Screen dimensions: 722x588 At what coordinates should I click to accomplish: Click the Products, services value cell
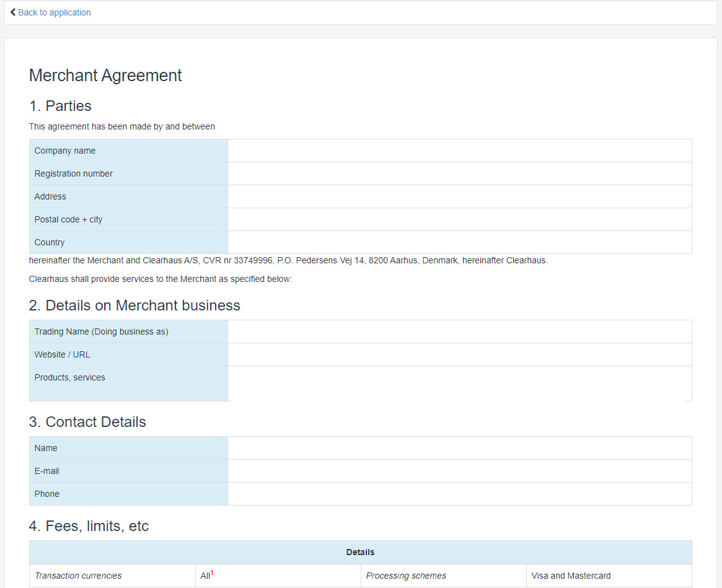[459, 384]
